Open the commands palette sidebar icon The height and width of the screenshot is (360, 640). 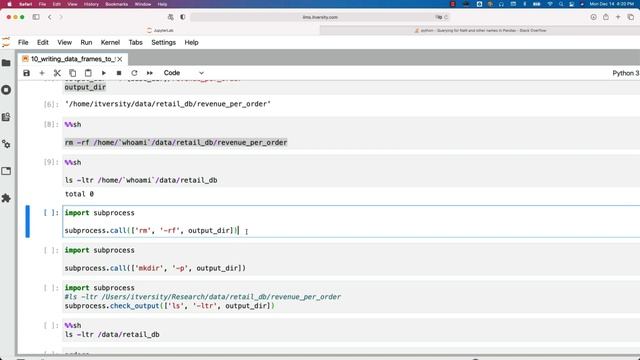pos(6,117)
